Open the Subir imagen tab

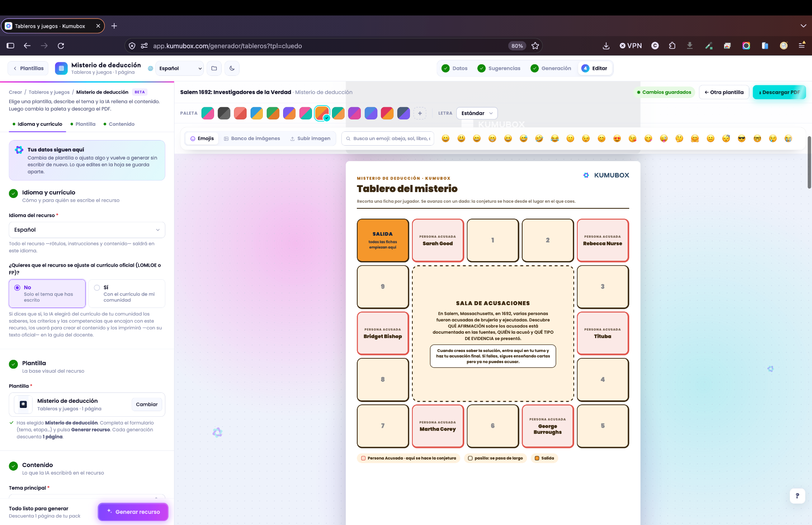coord(310,138)
